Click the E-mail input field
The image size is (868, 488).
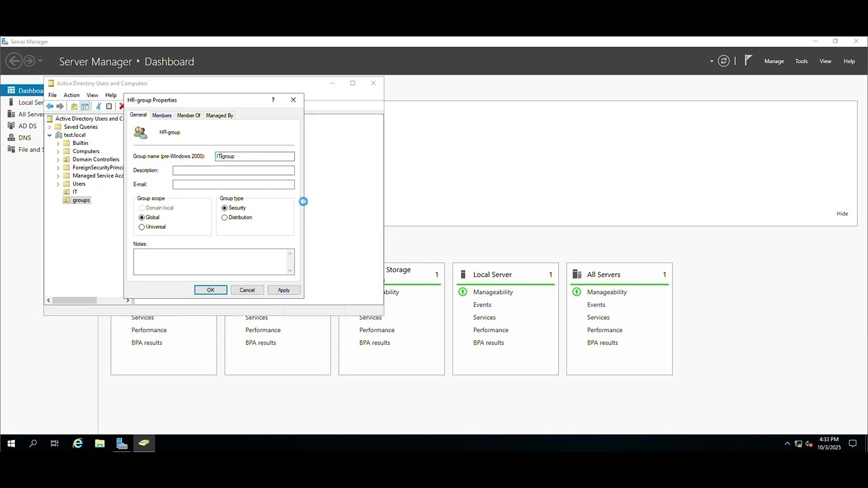(x=233, y=184)
